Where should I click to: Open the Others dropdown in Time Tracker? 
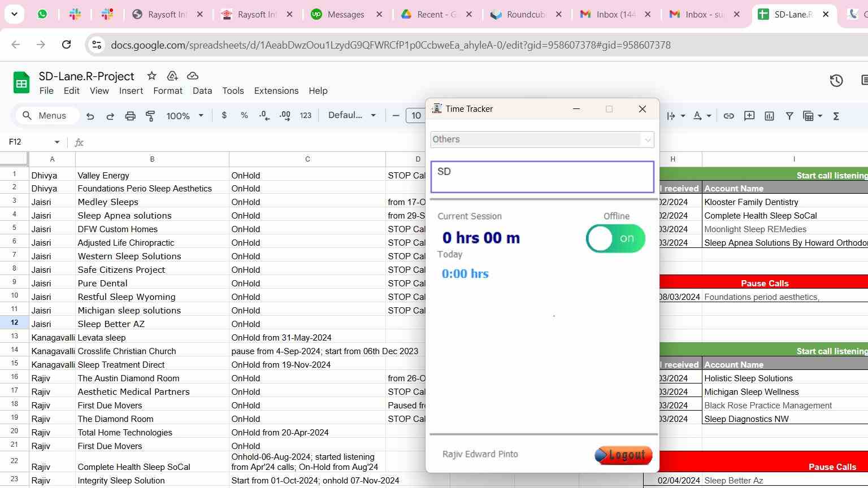pyautogui.click(x=542, y=140)
